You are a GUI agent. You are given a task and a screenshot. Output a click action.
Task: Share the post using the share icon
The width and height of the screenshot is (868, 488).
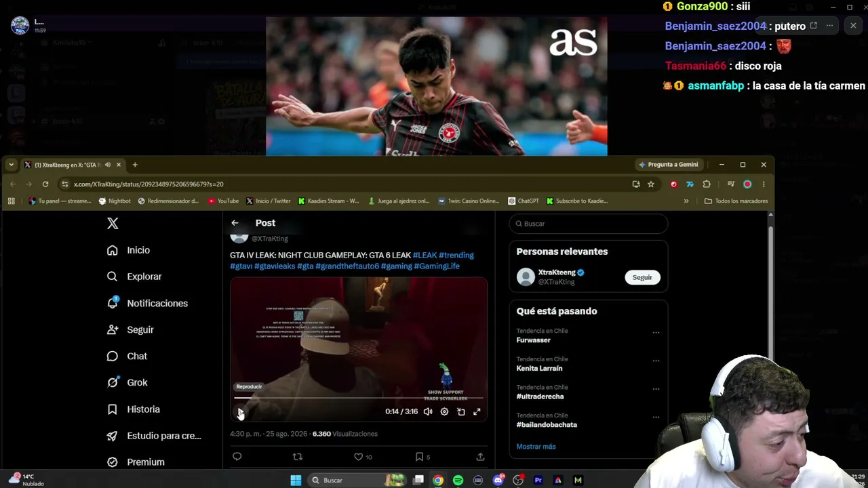(x=480, y=457)
